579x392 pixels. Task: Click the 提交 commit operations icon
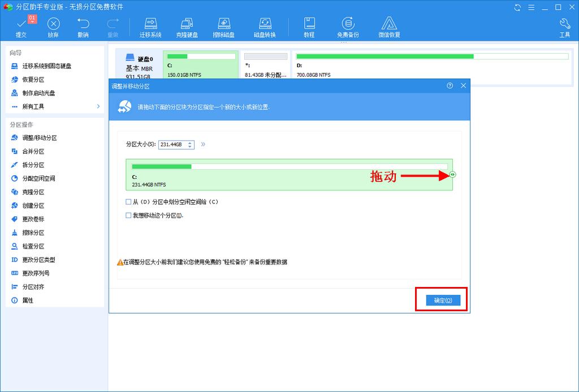(21, 27)
